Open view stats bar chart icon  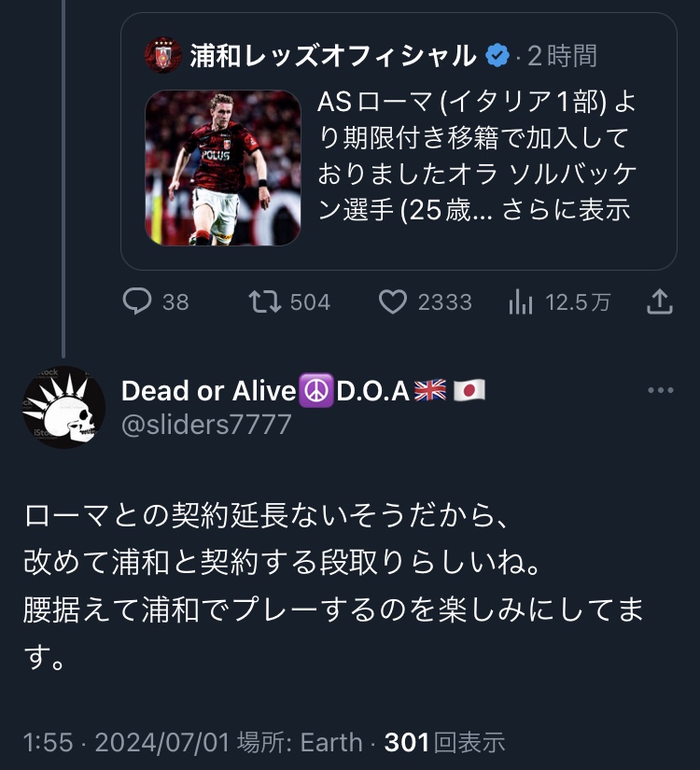tap(518, 301)
